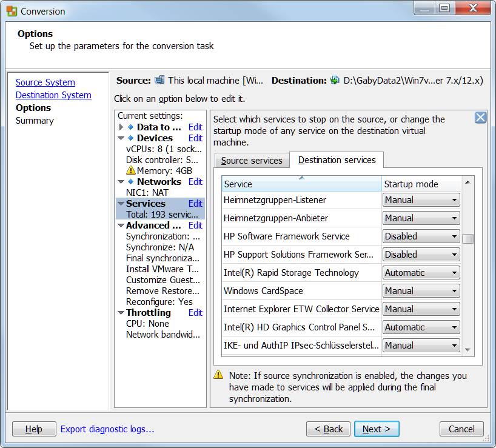Click the destination virtual machine icon
This screenshot has width=496, height=448.
(x=335, y=80)
